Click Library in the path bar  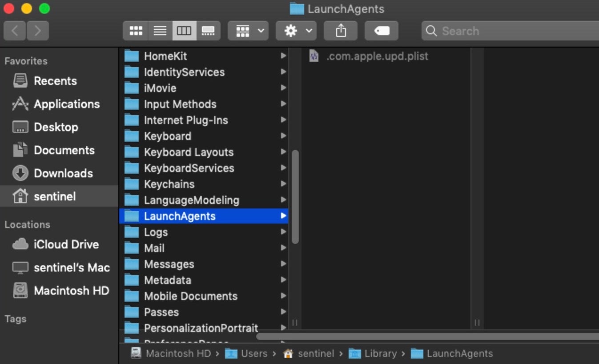(x=380, y=354)
